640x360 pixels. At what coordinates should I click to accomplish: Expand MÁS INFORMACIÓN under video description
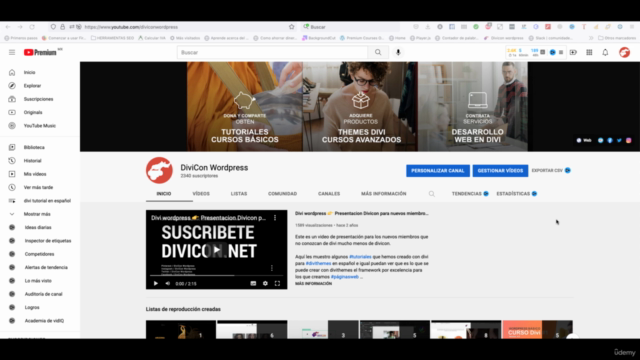313,284
